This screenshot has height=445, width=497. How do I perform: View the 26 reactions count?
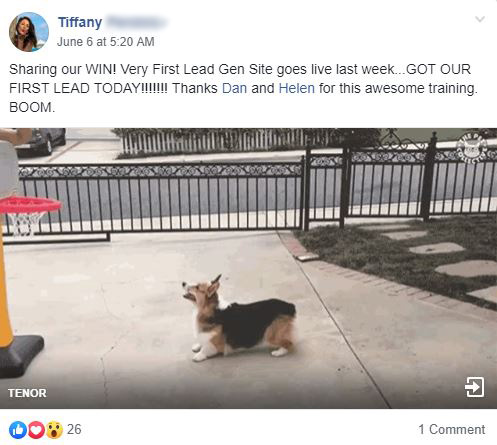(x=74, y=429)
